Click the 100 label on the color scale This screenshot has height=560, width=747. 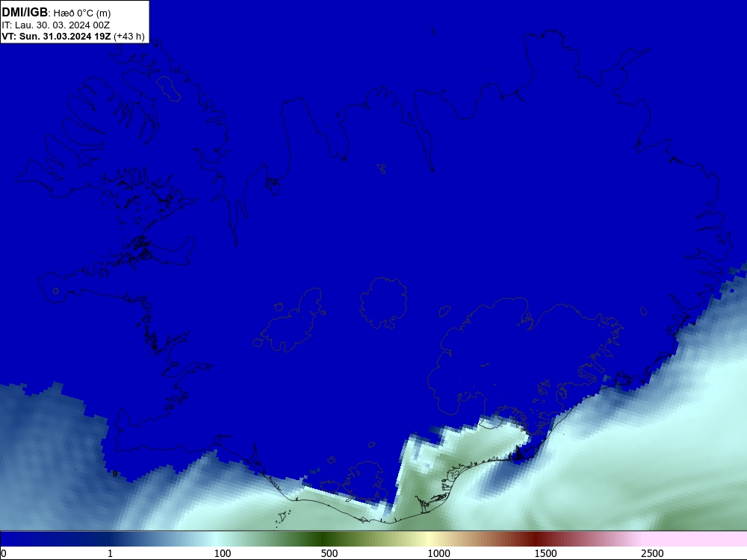(223, 553)
